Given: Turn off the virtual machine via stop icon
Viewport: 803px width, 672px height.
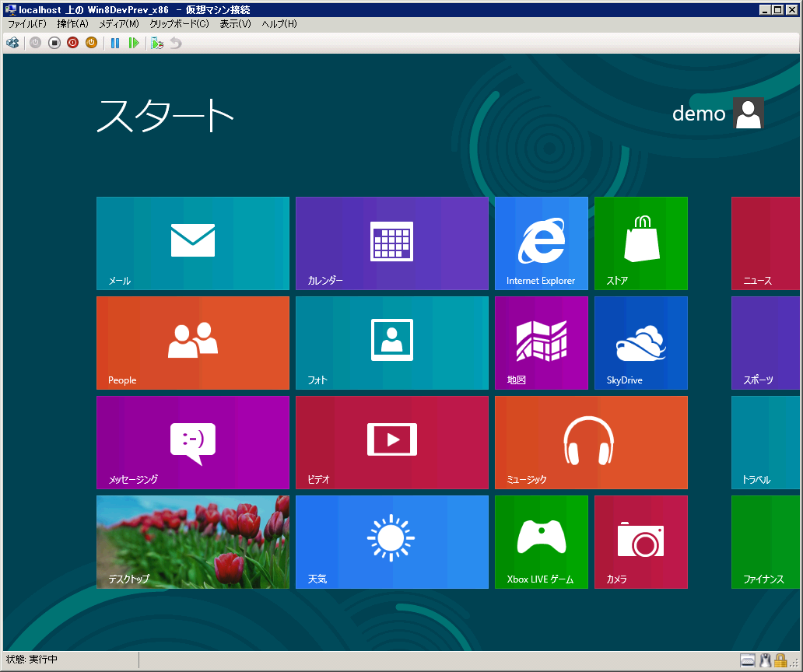Looking at the screenshot, I should 54,43.
